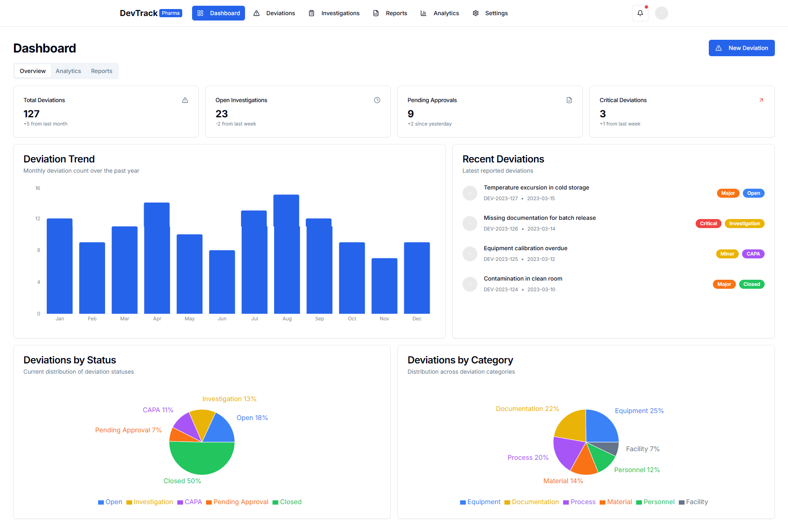Click the blue Equipment pie slice
Screen dimensions: 788x532
click(x=601, y=427)
